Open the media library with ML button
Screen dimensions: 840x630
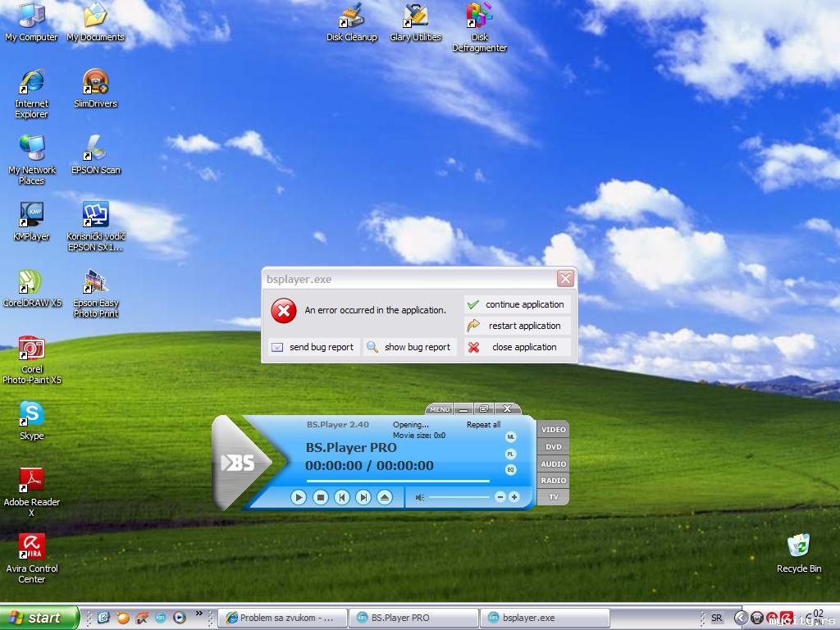click(510, 437)
